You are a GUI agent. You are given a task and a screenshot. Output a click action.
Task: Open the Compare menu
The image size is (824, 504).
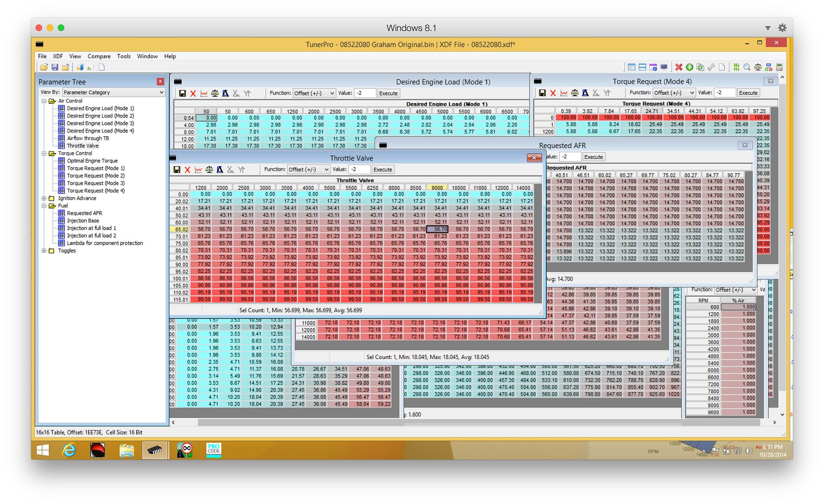click(x=99, y=56)
